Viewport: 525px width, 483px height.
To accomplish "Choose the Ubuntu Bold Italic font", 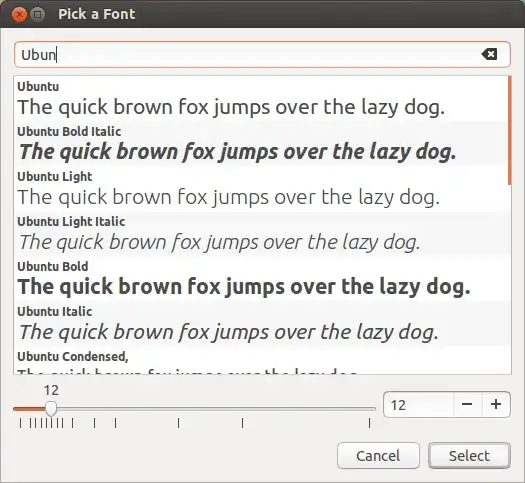I will tap(260, 144).
